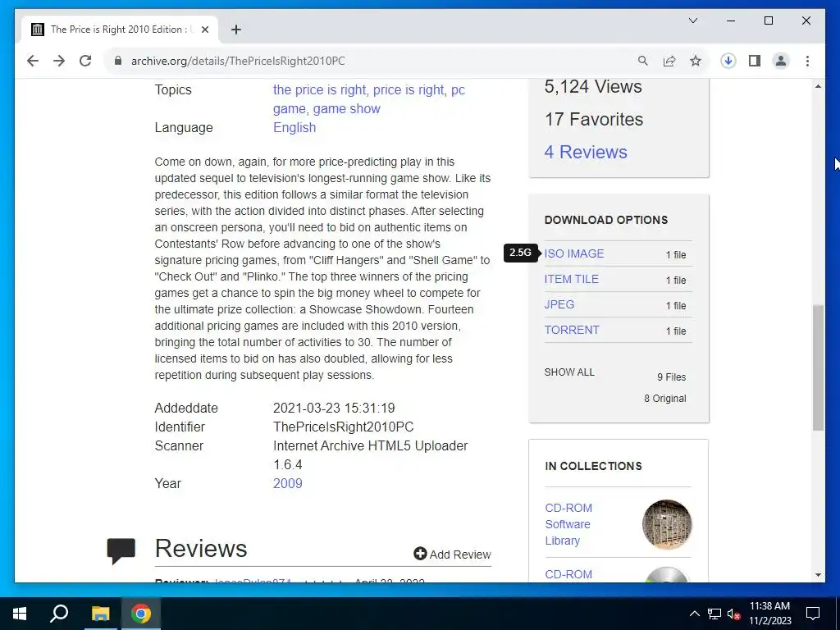This screenshot has height=630, width=840.
Task: Toggle Chrome side panel
Action: pyautogui.click(x=755, y=61)
